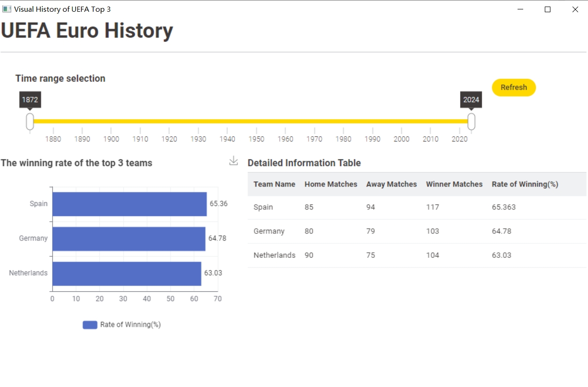Click Germany's winner matches value 103
Image resolution: width=588 pixels, height=387 pixels.
coord(433,231)
